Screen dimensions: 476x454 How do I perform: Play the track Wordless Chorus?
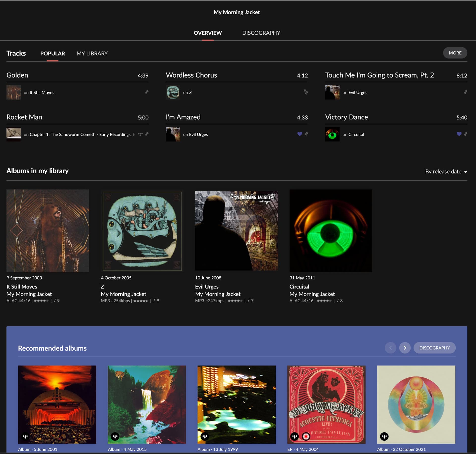pyautogui.click(x=191, y=75)
